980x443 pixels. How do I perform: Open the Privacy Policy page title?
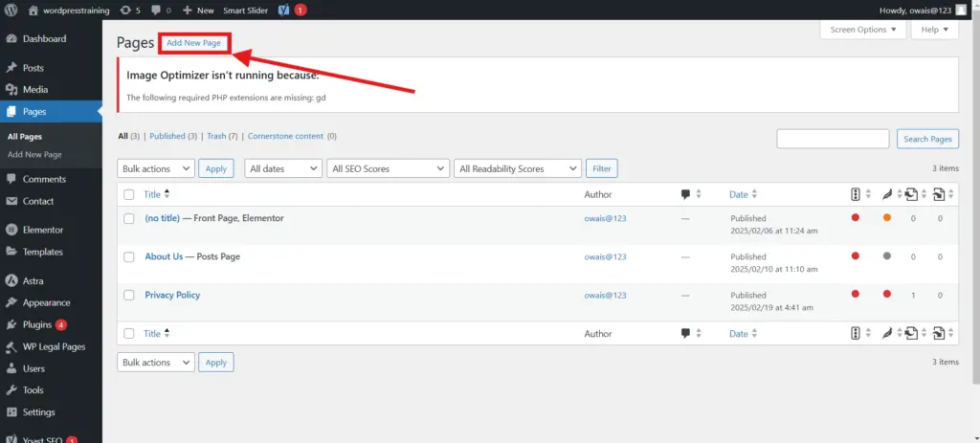172,295
